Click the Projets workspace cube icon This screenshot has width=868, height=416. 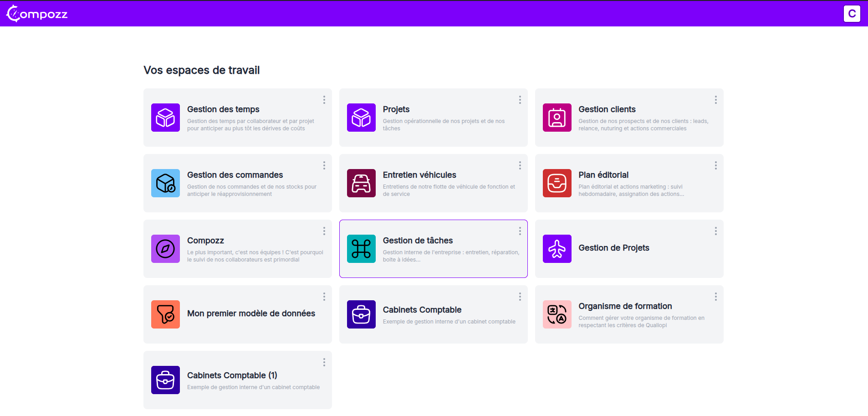point(361,118)
